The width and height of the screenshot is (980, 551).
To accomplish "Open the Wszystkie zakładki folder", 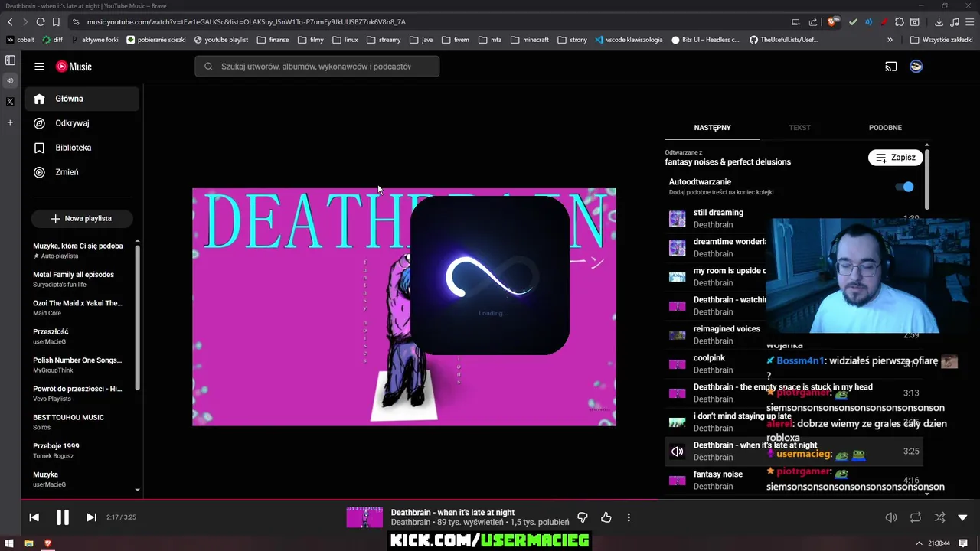I will coord(941,40).
